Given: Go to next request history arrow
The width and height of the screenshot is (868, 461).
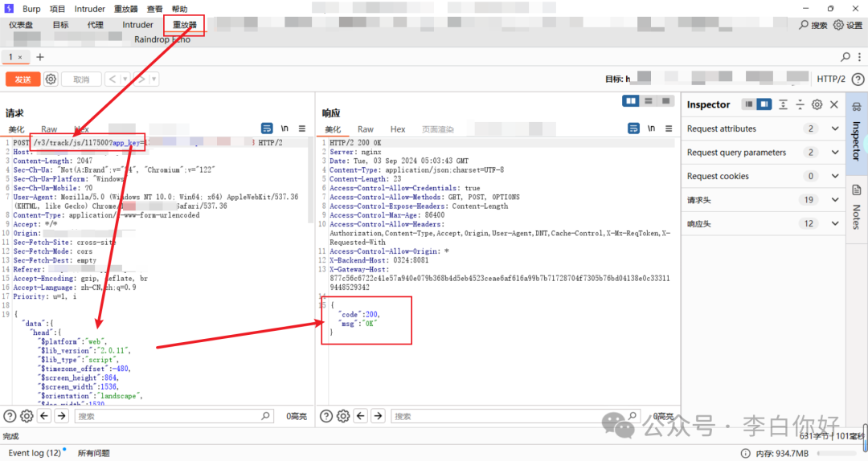Looking at the screenshot, I should tap(141, 80).
